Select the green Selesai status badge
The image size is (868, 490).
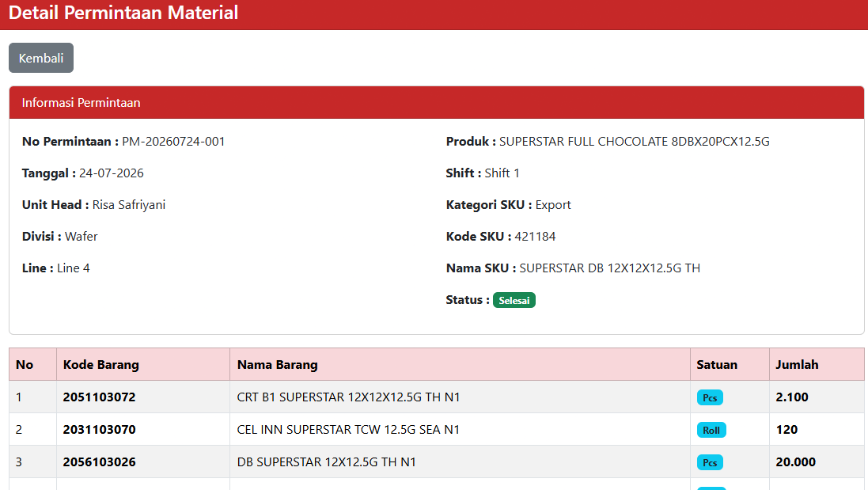[x=514, y=300]
